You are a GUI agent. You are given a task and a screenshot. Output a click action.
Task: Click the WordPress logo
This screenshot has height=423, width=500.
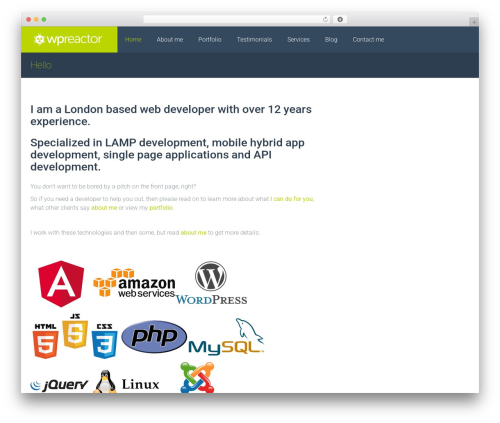click(211, 283)
